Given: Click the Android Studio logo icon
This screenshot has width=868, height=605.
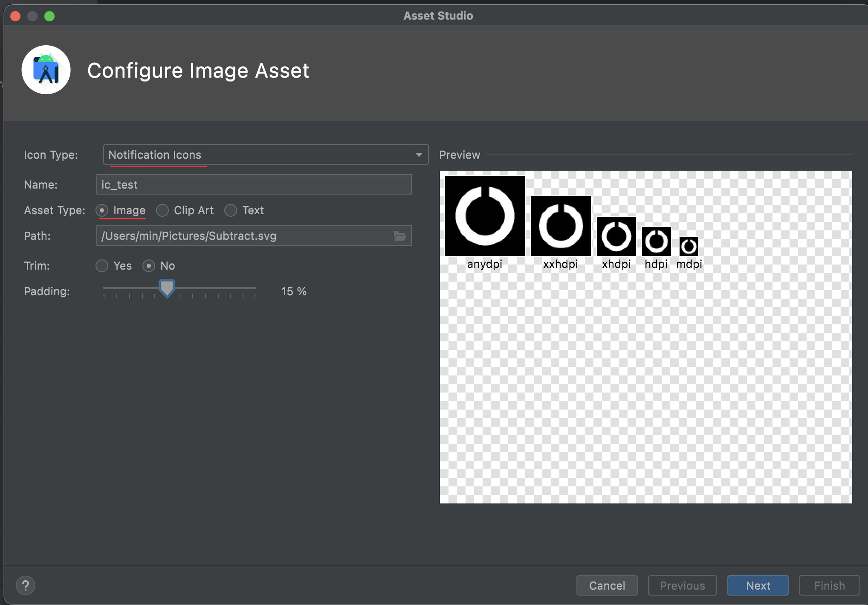Looking at the screenshot, I should point(46,70).
